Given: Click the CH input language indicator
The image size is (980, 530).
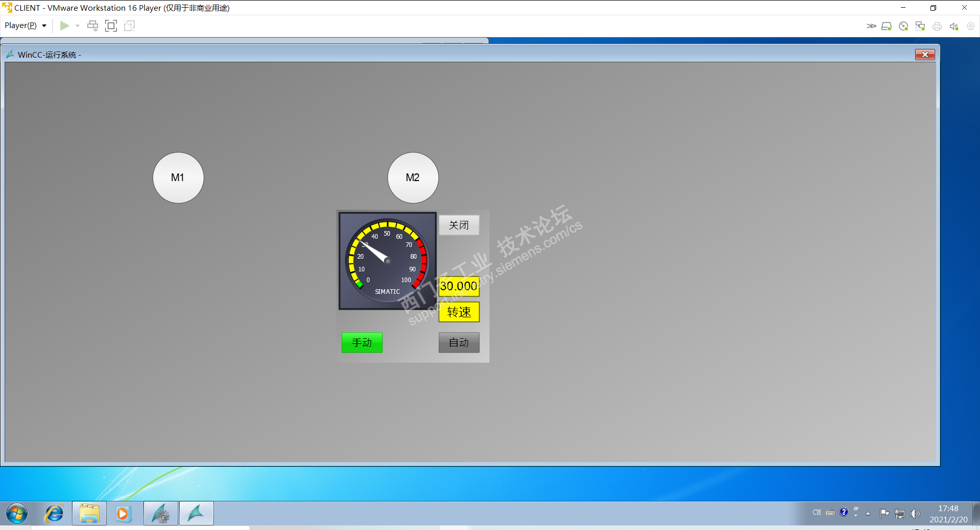Looking at the screenshot, I should (x=817, y=513).
